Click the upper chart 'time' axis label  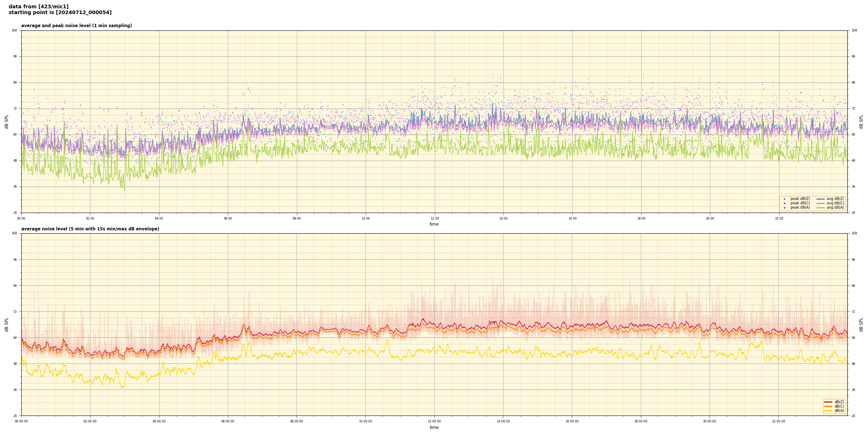coord(434,224)
